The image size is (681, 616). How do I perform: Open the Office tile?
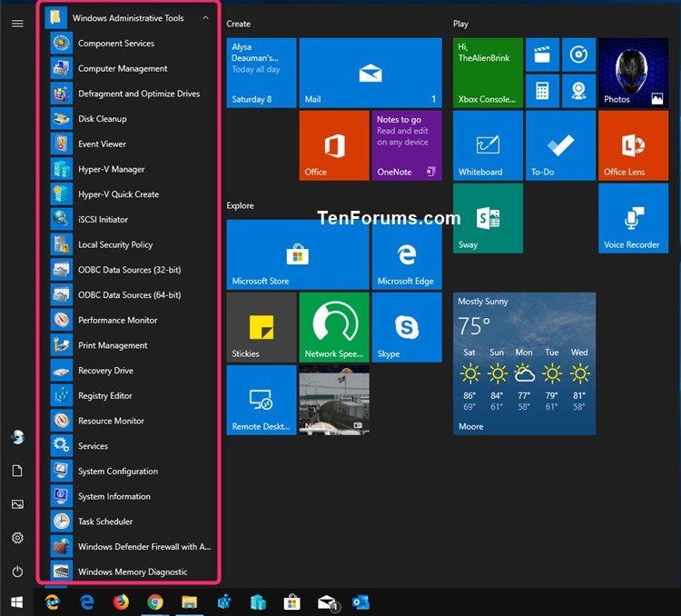(x=334, y=145)
